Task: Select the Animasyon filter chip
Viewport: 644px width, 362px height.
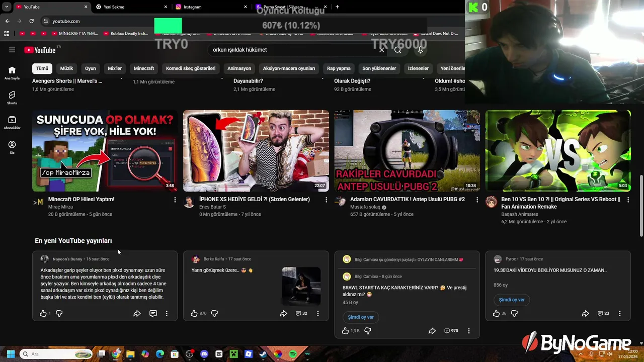Action: [x=239, y=68]
